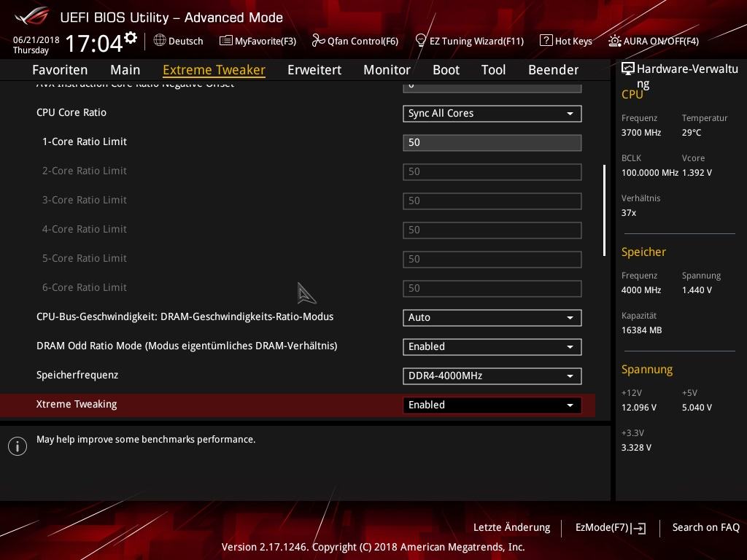
Task: Click the 1-Core Ratio Limit input field
Action: click(x=492, y=142)
